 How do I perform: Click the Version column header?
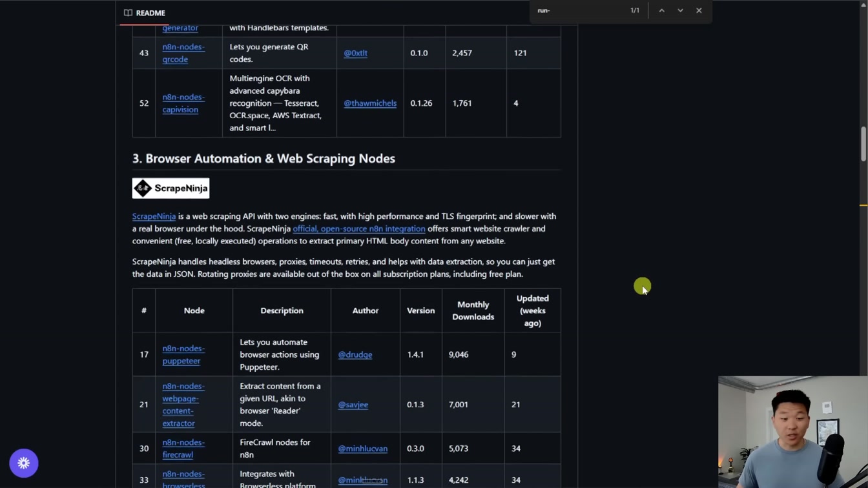coord(420,310)
